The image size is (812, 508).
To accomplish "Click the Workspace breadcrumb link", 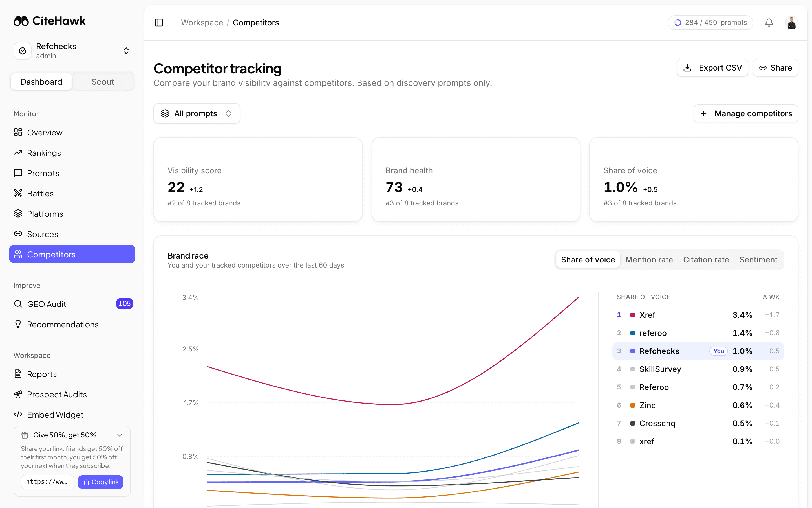I will pos(202,23).
